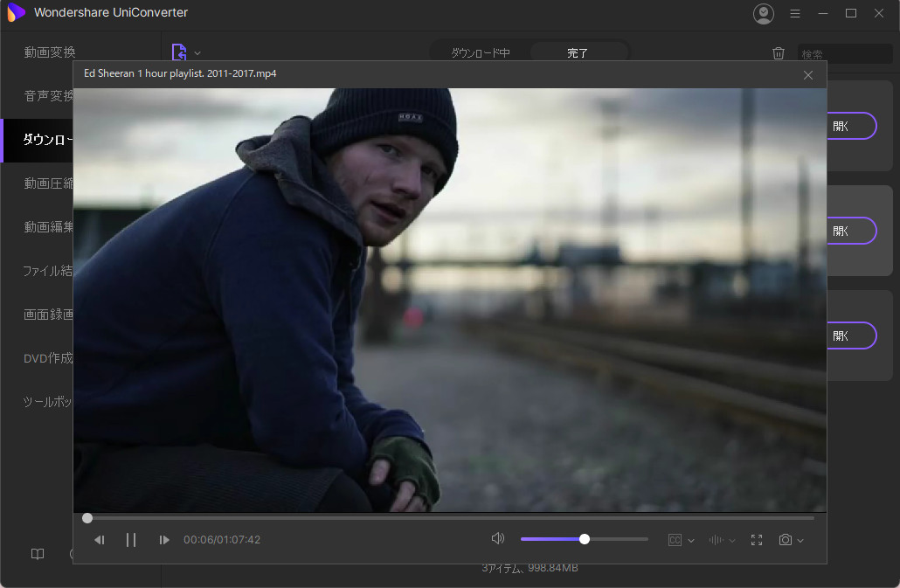This screenshot has width=900, height=588.
Task: Click the Wondershare UniConverter logo
Action: pyautogui.click(x=16, y=12)
